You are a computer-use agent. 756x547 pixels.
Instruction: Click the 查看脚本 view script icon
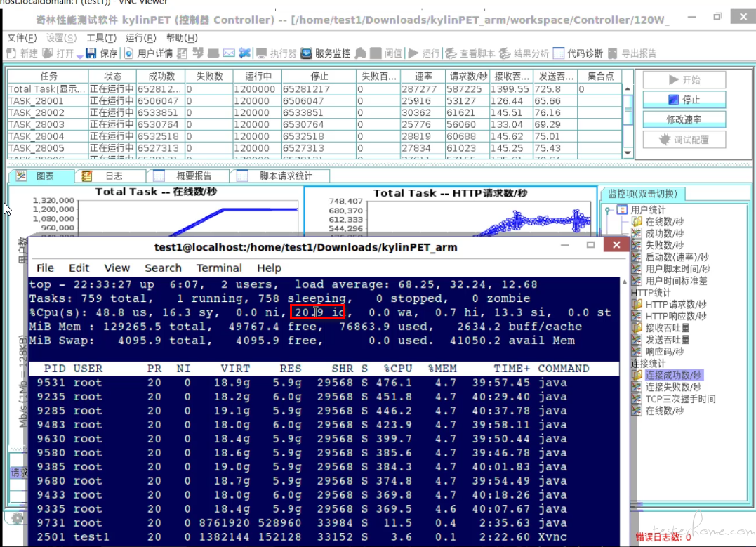tap(451, 53)
